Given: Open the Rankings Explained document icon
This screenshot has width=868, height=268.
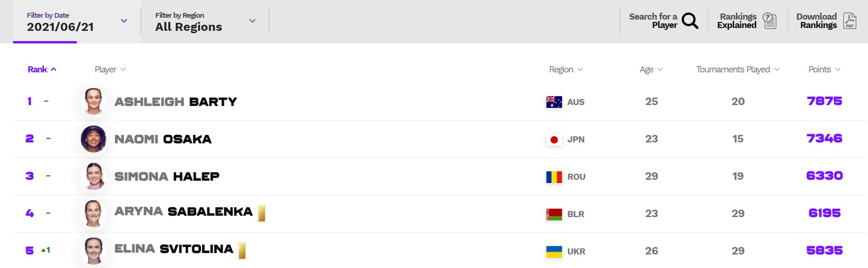Looking at the screenshot, I should point(769,21).
